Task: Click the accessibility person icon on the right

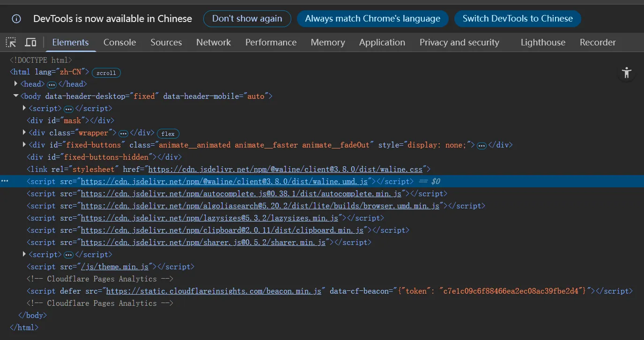Action: point(627,73)
